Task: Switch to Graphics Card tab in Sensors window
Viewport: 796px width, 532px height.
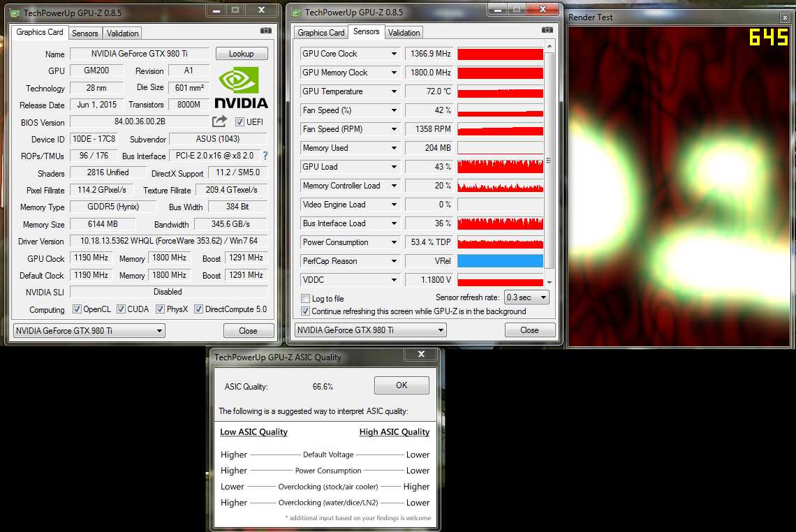Action: [320, 33]
